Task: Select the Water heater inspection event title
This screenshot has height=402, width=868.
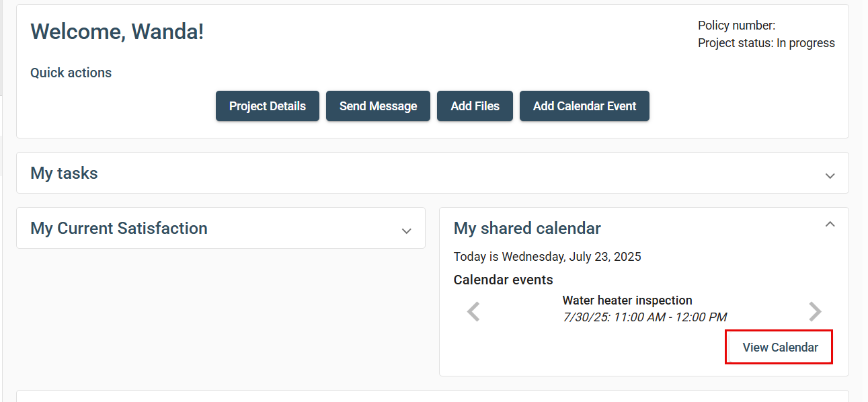Action: point(627,300)
